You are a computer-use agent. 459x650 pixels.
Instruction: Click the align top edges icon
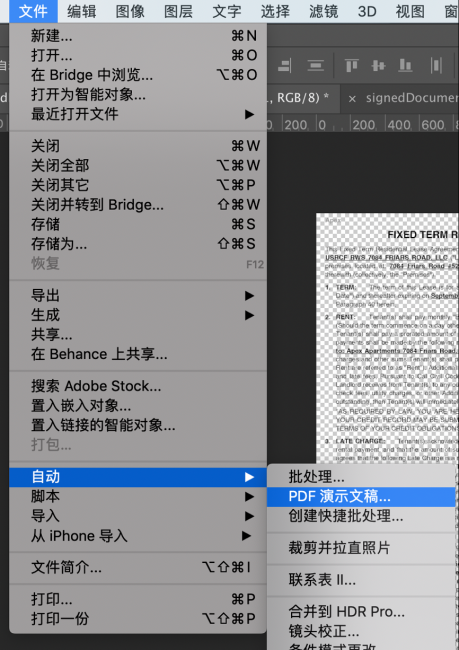click(352, 65)
